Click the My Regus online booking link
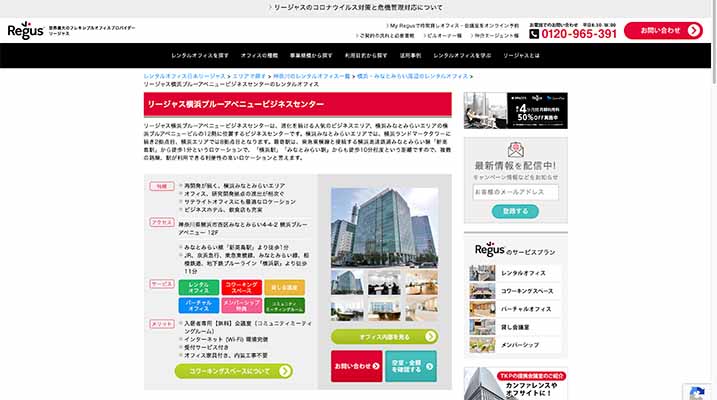Image resolution: width=717 pixels, height=400 pixels. 452,26
